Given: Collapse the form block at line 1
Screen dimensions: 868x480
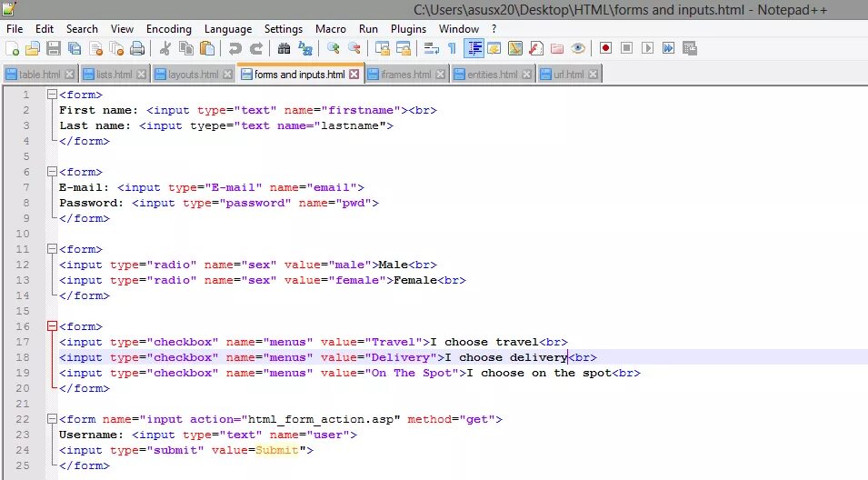Looking at the screenshot, I should pos(52,95).
